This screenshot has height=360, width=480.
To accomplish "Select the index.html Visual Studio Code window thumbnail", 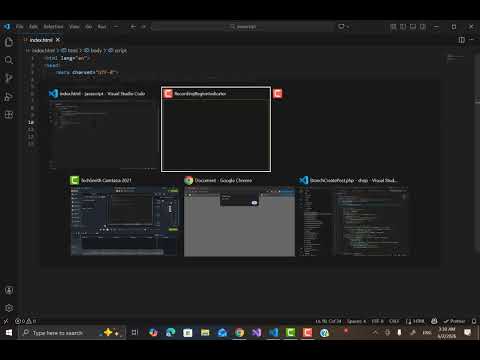I will [x=102, y=130].
